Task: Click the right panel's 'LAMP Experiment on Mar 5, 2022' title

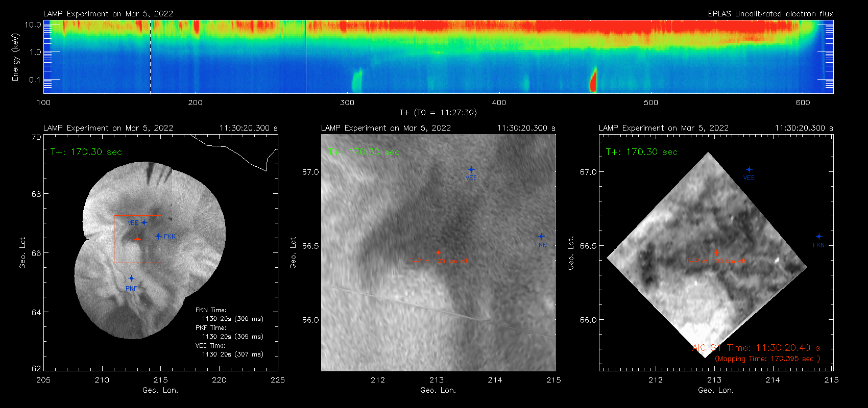Action: pos(664,128)
